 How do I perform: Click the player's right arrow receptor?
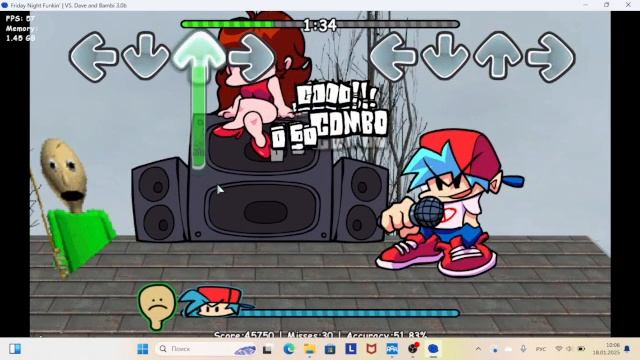(551, 57)
